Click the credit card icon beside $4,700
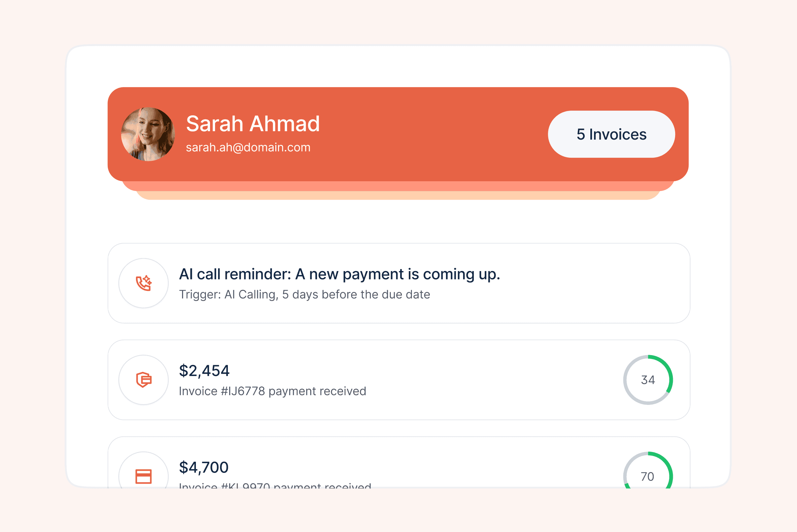The image size is (797, 532). click(x=144, y=477)
